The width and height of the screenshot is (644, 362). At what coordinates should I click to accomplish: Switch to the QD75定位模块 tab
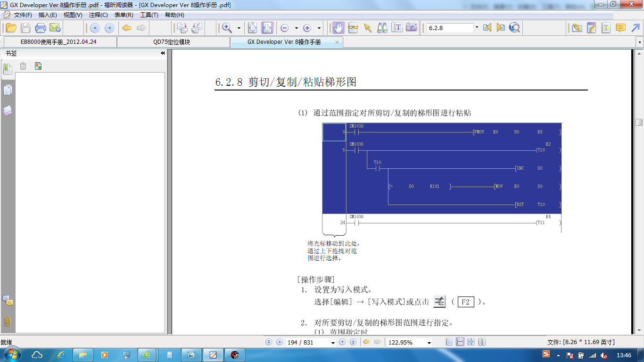172,42
